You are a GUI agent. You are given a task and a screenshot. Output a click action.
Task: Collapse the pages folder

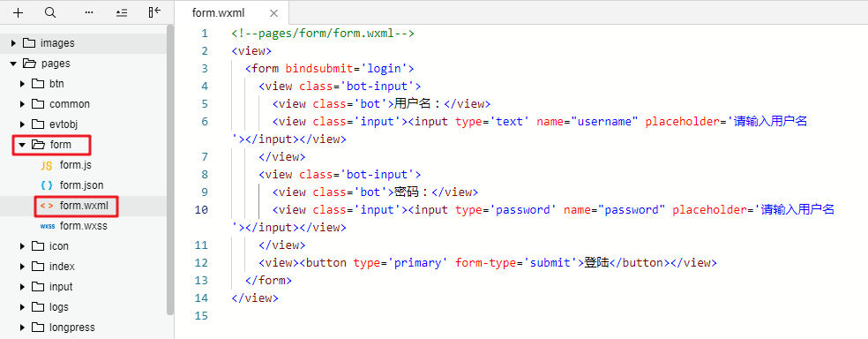click(13, 64)
